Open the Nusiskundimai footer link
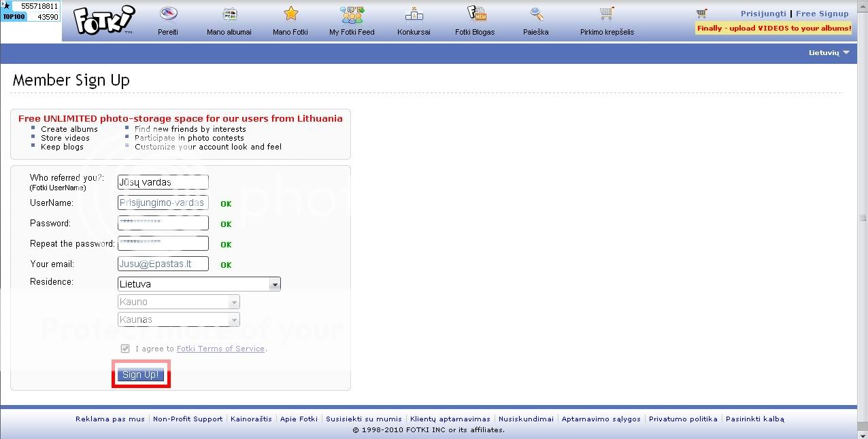868x439 pixels. point(526,419)
